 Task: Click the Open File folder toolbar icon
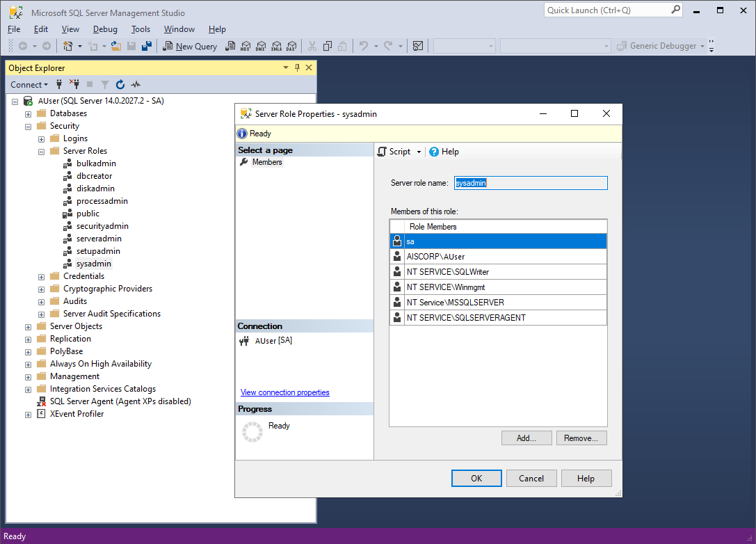click(115, 46)
